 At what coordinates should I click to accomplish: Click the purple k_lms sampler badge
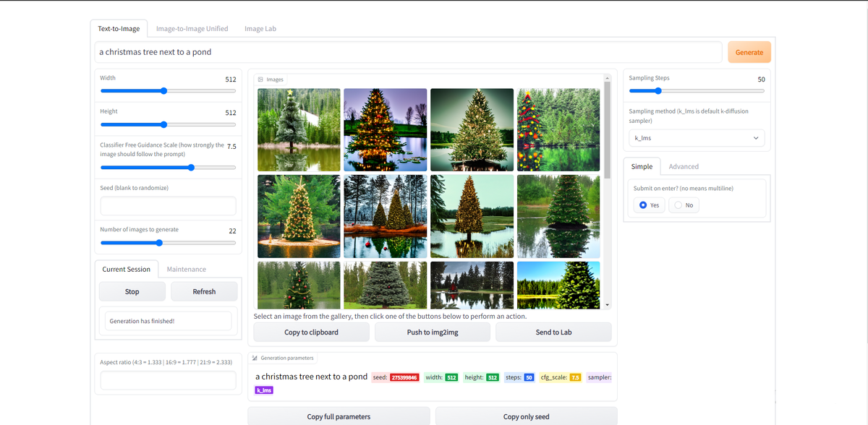pyautogui.click(x=263, y=390)
